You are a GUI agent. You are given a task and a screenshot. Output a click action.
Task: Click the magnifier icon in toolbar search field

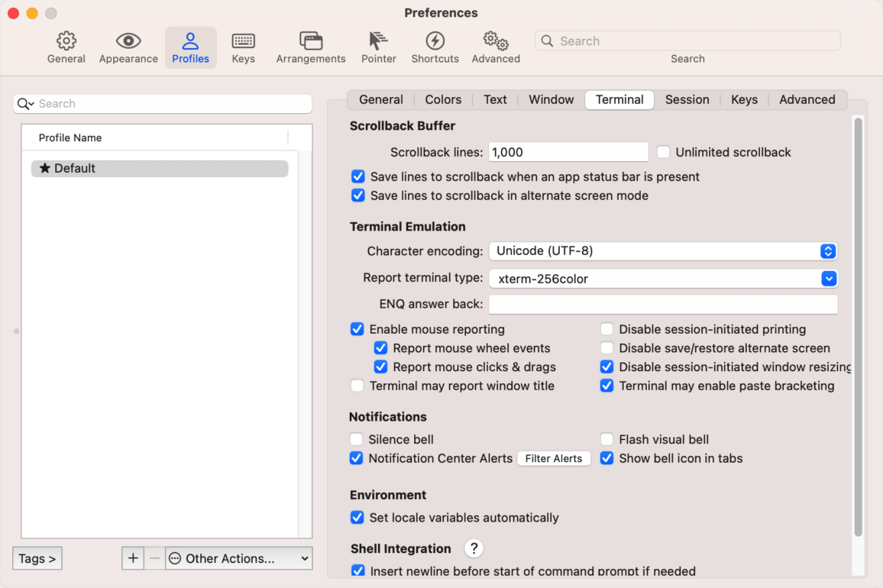point(547,40)
